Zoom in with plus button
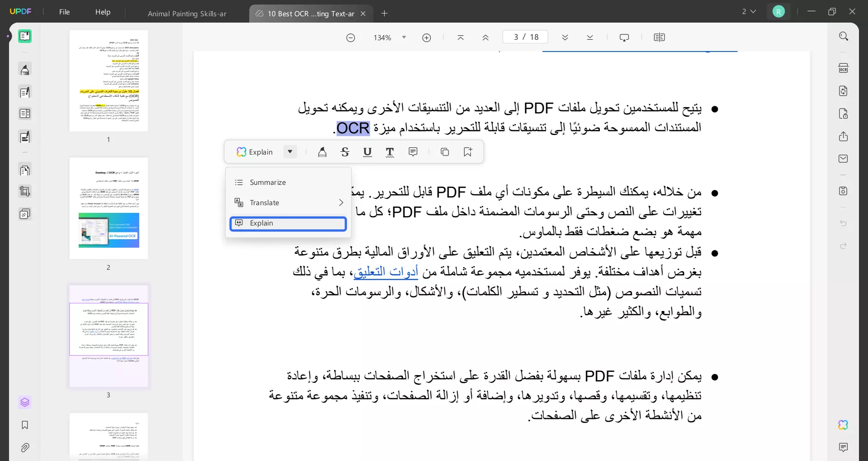This screenshot has height=461, width=868. coord(427,38)
